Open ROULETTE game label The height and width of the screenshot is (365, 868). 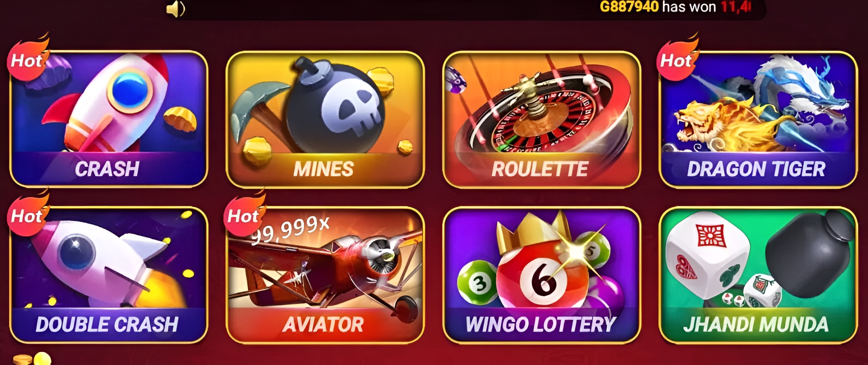pos(540,169)
